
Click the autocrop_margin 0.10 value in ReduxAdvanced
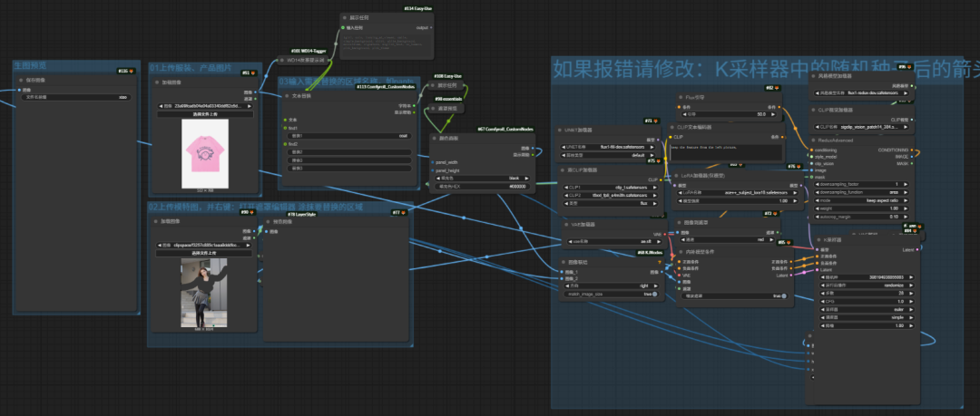[x=860, y=217]
